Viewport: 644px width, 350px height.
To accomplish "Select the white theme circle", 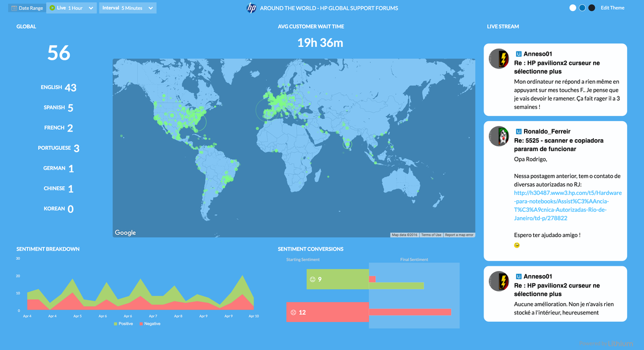I will (x=573, y=8).
